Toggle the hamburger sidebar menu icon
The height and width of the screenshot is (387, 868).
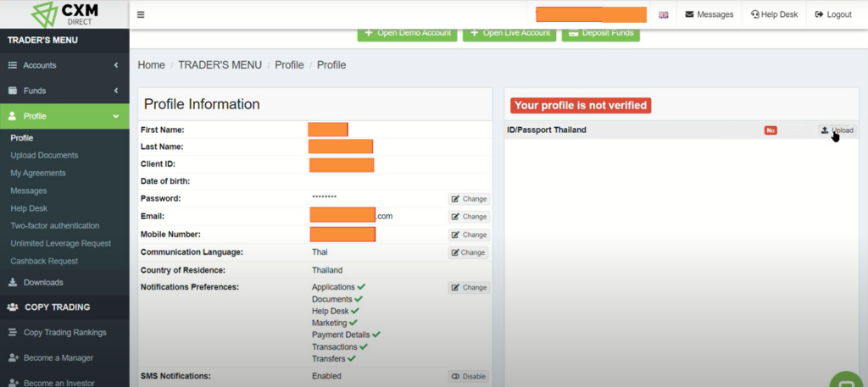click(x=141, y=15)
